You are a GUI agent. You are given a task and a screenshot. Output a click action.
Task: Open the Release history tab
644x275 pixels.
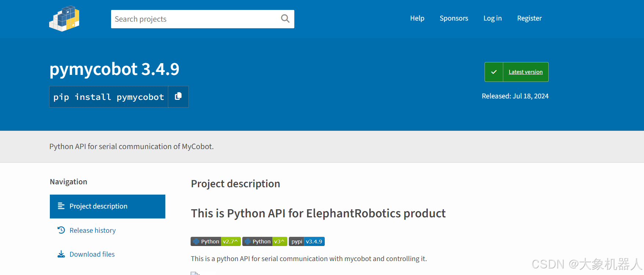click(93, 231)
